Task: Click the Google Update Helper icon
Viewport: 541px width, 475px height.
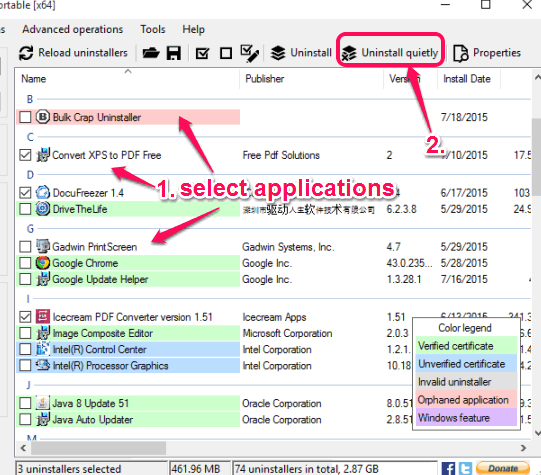Action: tap(43, 279)
